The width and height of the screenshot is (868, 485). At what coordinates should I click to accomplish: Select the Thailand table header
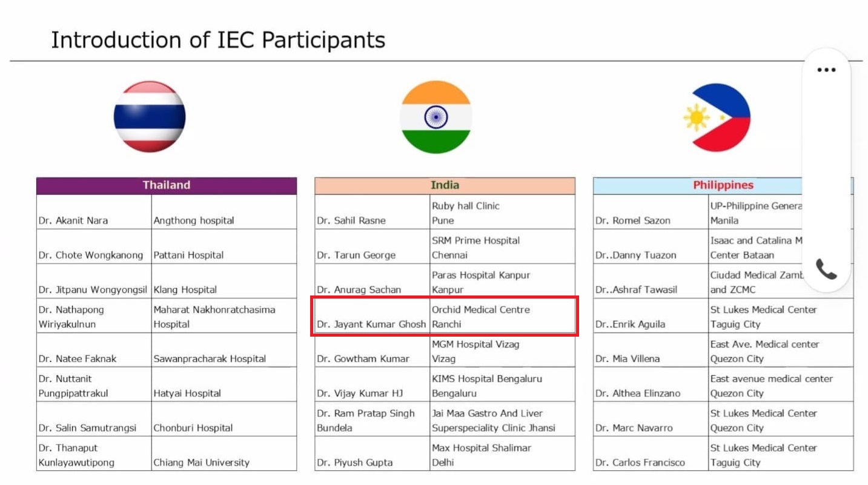(167, 185)
